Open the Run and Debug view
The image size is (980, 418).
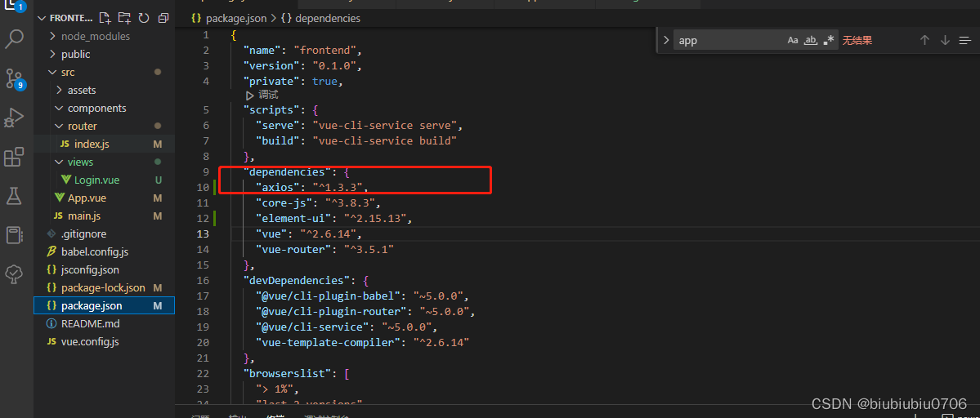pos(15,118)
